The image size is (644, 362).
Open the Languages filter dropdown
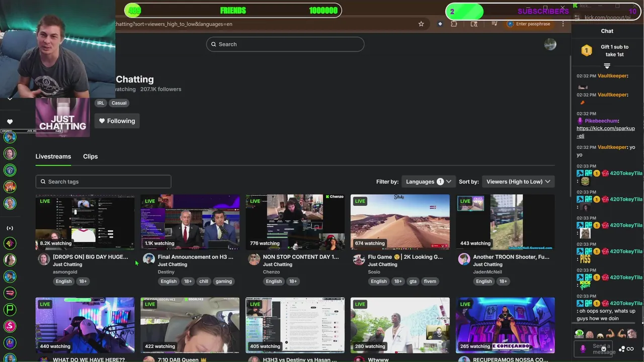click(x=428, y=182)
